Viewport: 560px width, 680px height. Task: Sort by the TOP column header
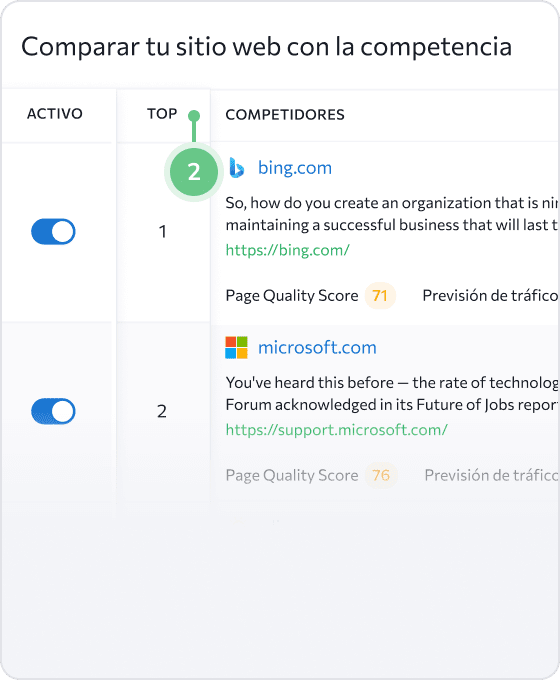tap(162, 114)
